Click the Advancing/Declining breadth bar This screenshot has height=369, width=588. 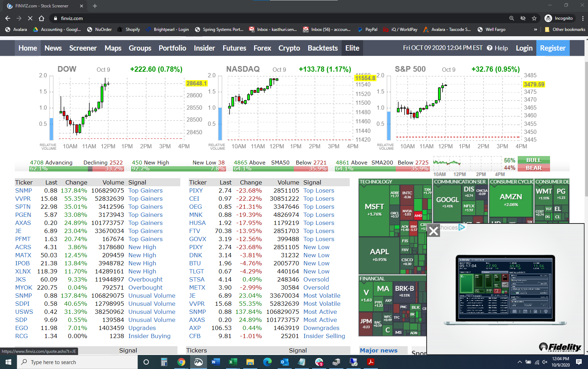(76, 169)
